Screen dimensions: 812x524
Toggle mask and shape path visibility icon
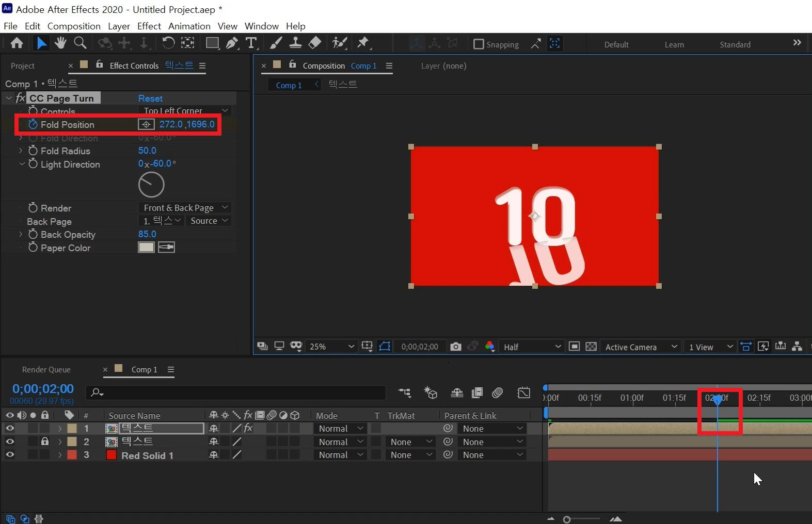tap(385, 347)
